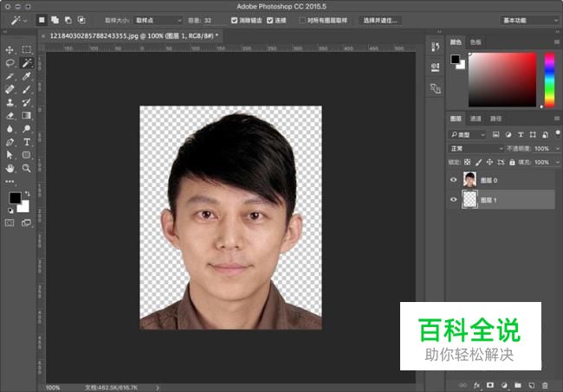Image resolution: width=563 pixels, height=392 pixels.
Task: Click the 选择并遮住 button
Action: pyautogui.click(x=382, y=19)
